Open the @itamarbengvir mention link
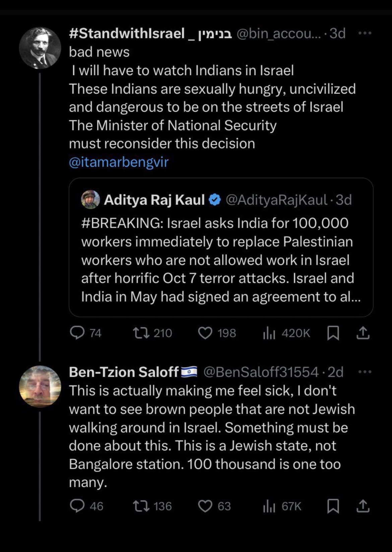This screenshot has height=552, width=392. point(119,162)
